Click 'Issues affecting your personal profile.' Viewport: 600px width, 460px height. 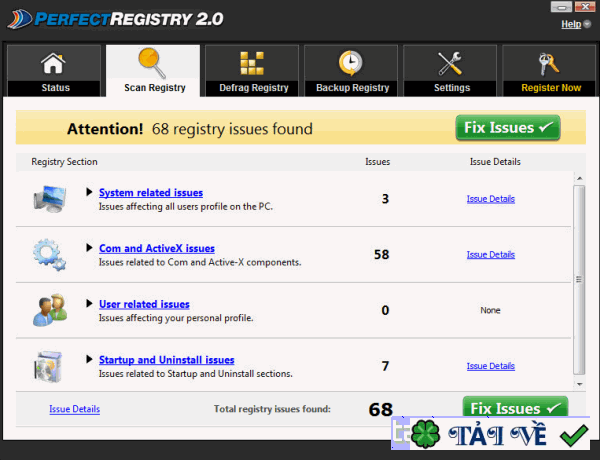click(176, 318)
